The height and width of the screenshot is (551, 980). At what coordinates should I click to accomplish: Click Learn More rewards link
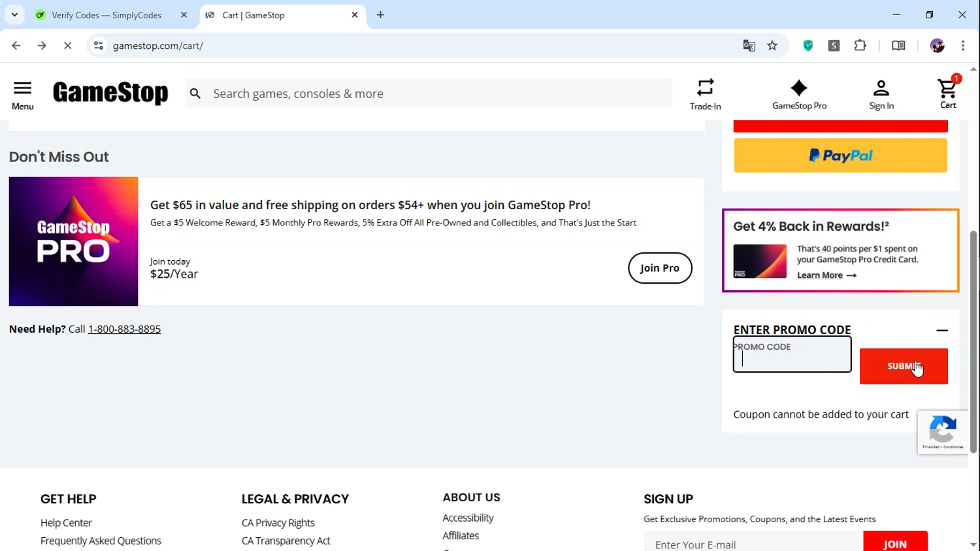click(x=826, y=275)
